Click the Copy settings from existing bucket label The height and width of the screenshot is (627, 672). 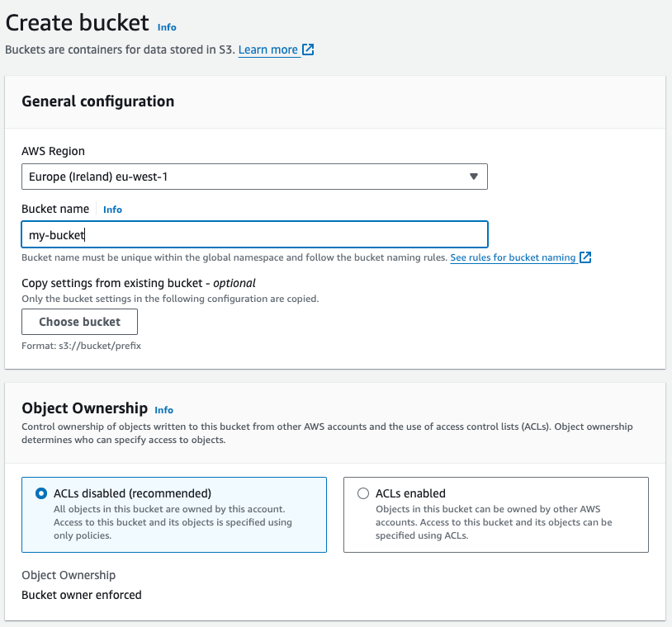(x=139, y=283)
